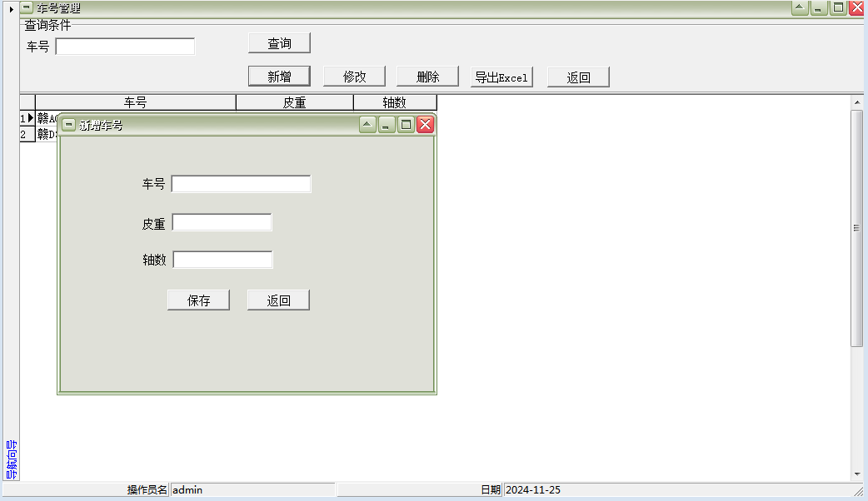Click 保存 in the 新增车号 dialog
Screen dimensions: 868x501
pos(198,300)
